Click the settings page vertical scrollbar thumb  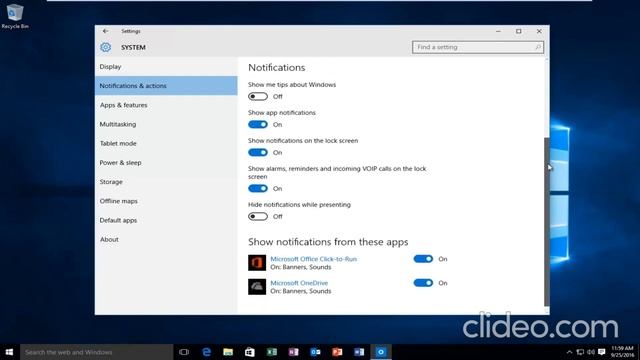[x=547, y=222]
